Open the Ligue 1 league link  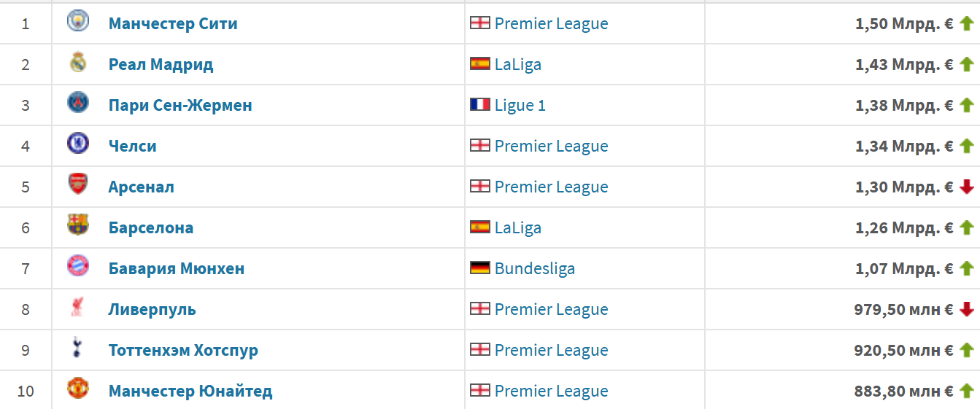[520, 105]
